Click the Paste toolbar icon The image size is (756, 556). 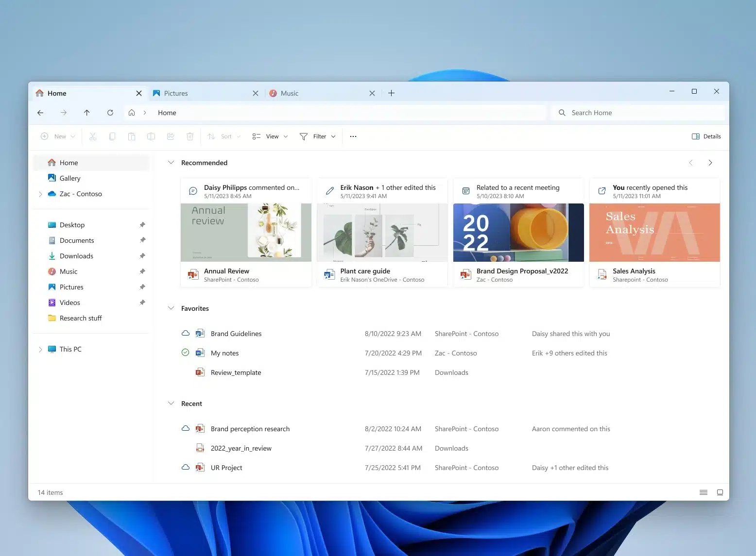coord(132,136)
